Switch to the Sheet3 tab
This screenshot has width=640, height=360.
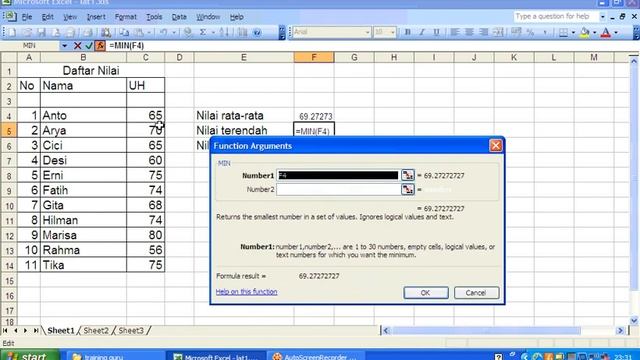[x=131, y=331]
